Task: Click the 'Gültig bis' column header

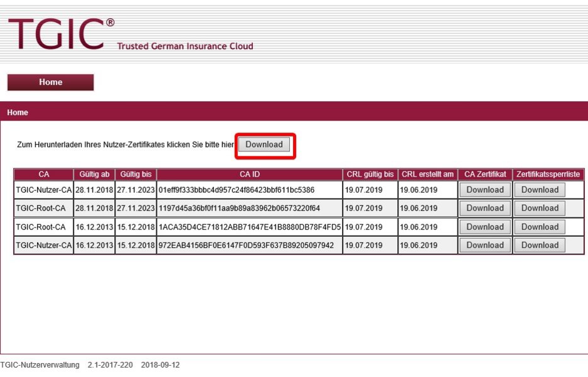Action: click(x=136, y=174)
